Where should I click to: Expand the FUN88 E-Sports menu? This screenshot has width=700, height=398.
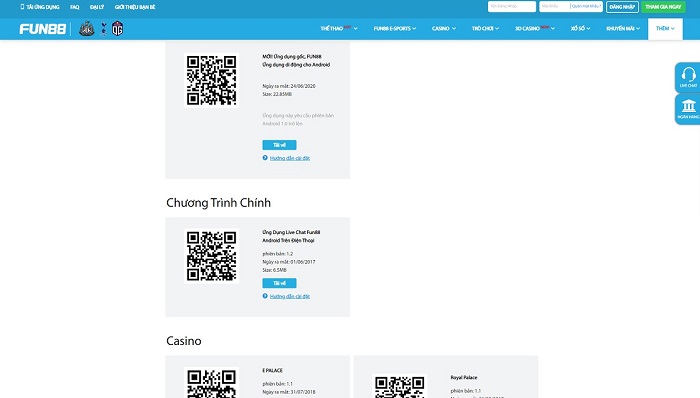click(x=395, y=29)
